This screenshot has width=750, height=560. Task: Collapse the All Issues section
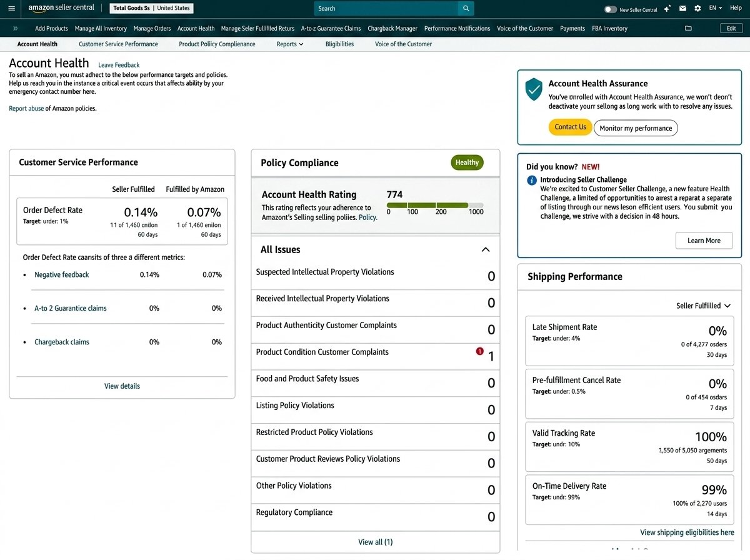[486, 249]
